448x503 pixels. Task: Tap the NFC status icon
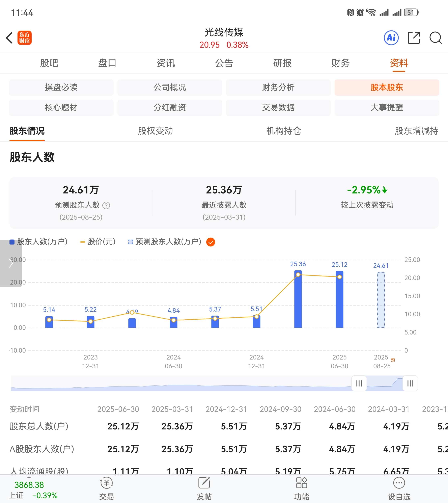click(x=350, y=12)
